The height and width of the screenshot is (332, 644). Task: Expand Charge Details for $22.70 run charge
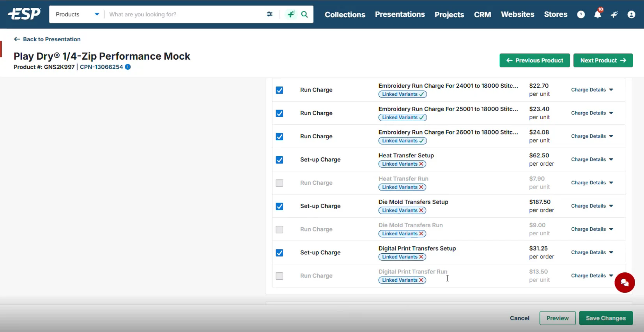click(x=592, y=90)
